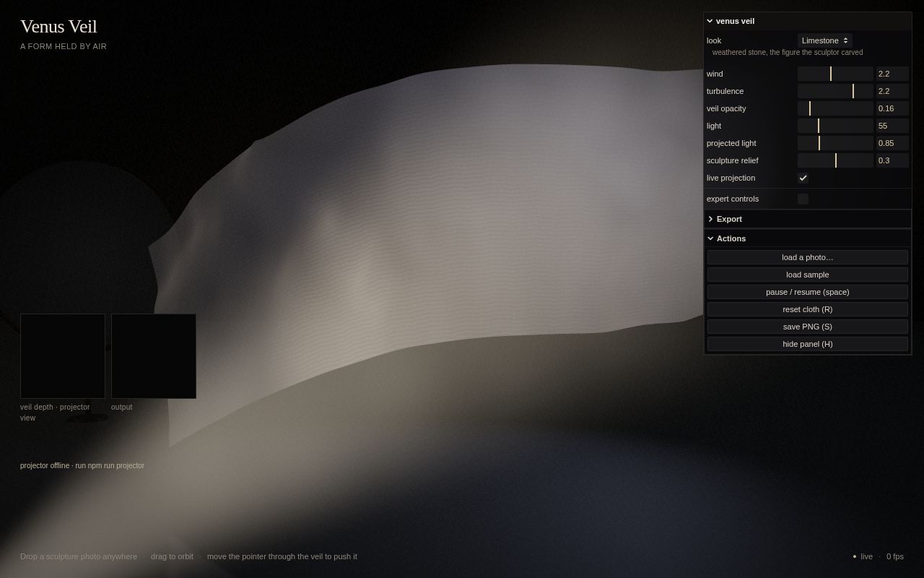Click the turbulence value field
This screenshot has width=924, height=578.
click(892, 91)
